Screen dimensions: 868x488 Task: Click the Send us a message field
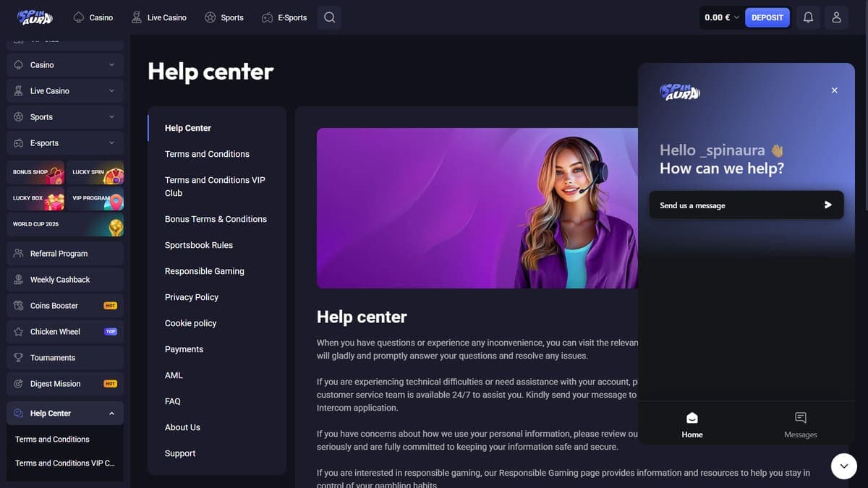click(746, 205)
